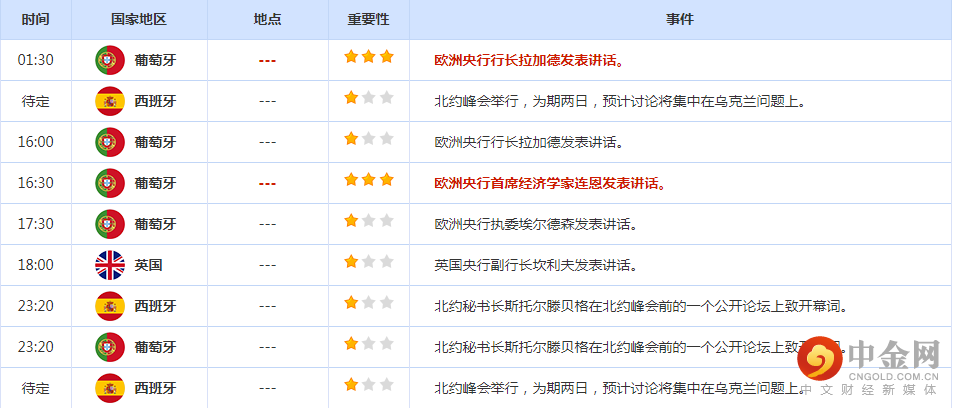Open the 23:20 西班牙 event about 斯托尔滕贝格
This screenshot has width=954, height=408.
[x=641, y=306]
